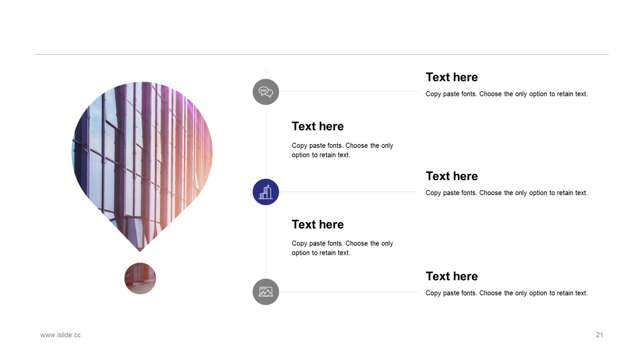Image resolution: width=644 pixels, height=362 pixels.
Task: Click the gray chat bubbles icon
Action: pyautogui.click(x=266, y=92)
